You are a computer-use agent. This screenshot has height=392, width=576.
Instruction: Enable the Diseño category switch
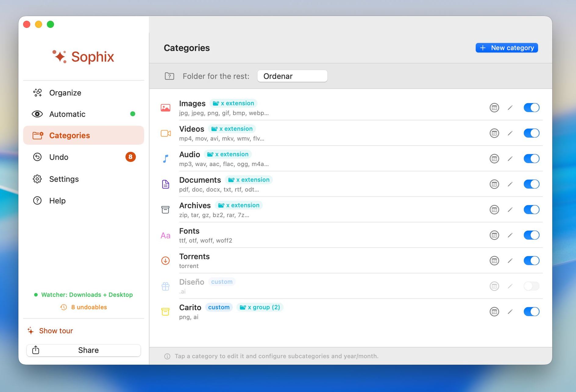(531, 286)
